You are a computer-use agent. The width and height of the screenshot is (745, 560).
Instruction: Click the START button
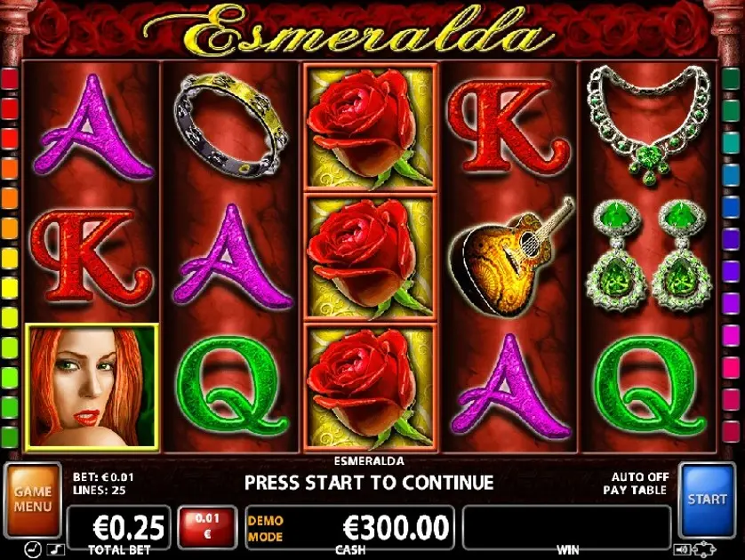tap(708, 500)
